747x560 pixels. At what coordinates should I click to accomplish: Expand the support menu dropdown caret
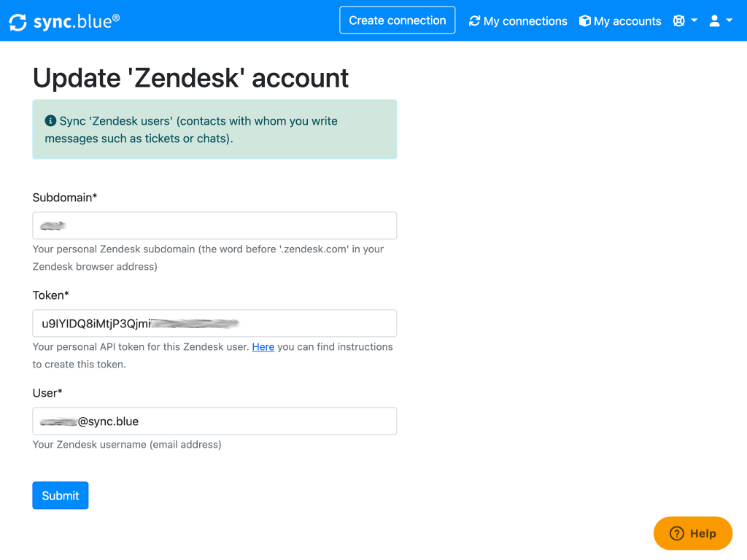tap(694, 20)
